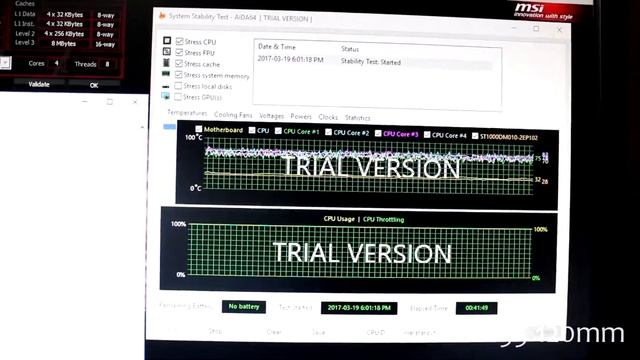Toggle ST1000DM010 drive temperature checkbox
This screenshot has height=360, width=640.
[475, 136]
